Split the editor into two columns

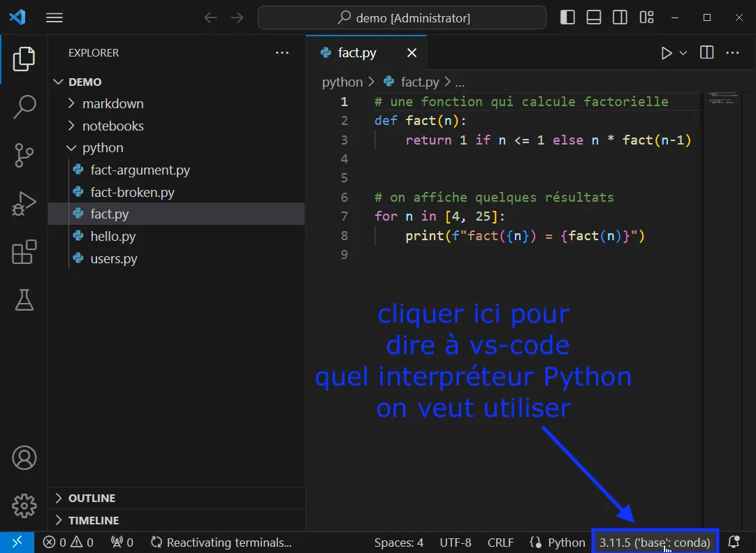706,52
